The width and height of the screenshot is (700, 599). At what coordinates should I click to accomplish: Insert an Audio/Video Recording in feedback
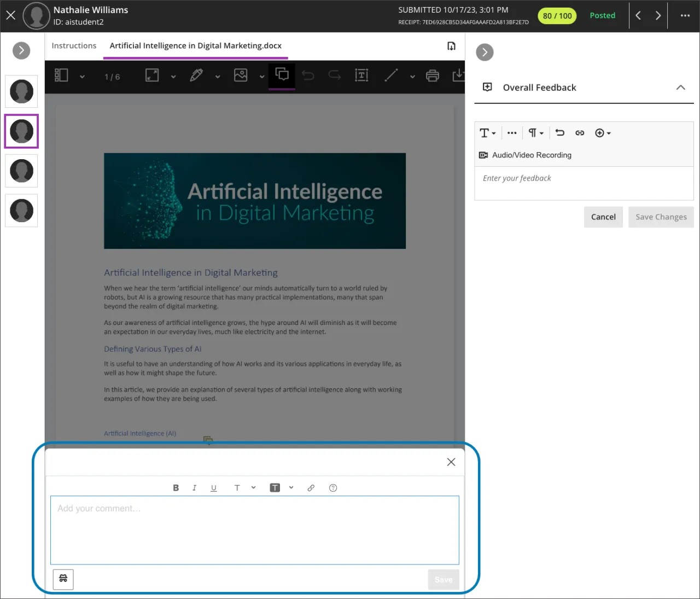(x=524, y=155)
